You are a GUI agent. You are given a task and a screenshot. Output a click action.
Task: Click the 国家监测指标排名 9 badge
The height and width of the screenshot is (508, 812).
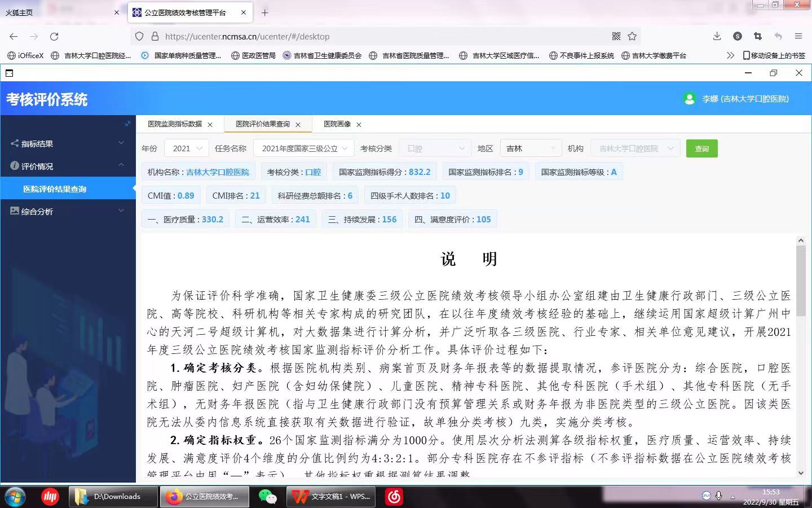click(x=486, y=172)
